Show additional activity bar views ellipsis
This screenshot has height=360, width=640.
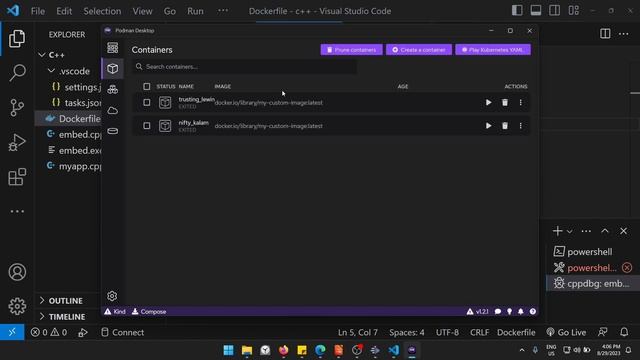(x=17, y=211)
